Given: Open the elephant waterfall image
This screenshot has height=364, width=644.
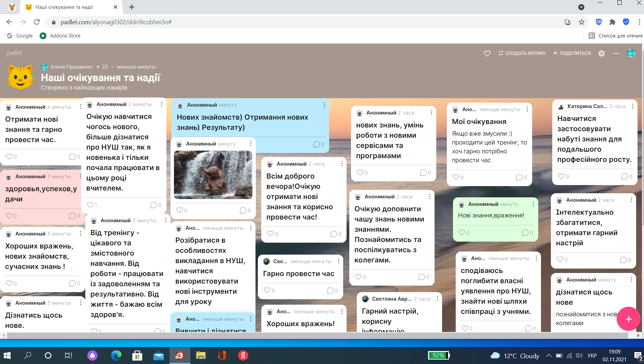Looking at the screenshot, I should coord(213,175).
